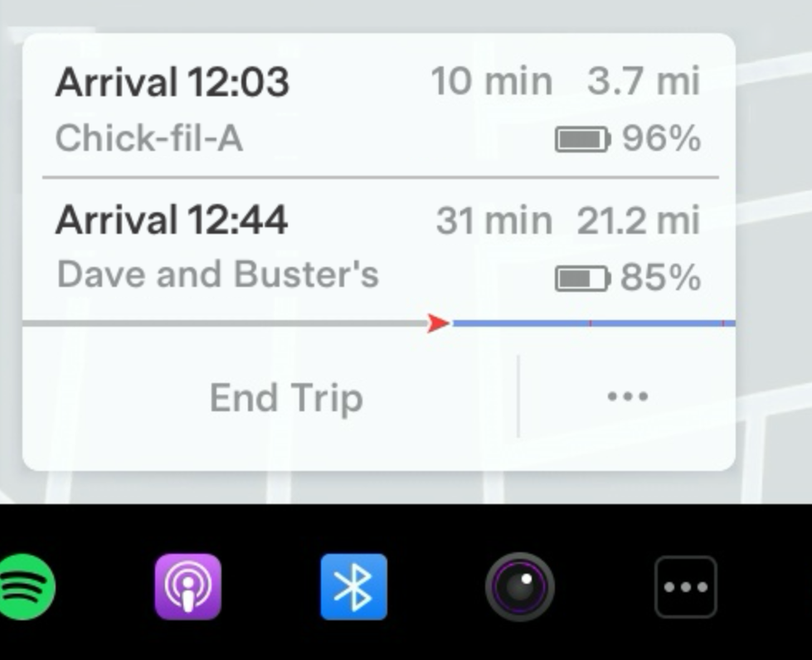Screen dimensions: 812x660
Task: Launch the Apple Podcasts app
Action: pos(188,586)
